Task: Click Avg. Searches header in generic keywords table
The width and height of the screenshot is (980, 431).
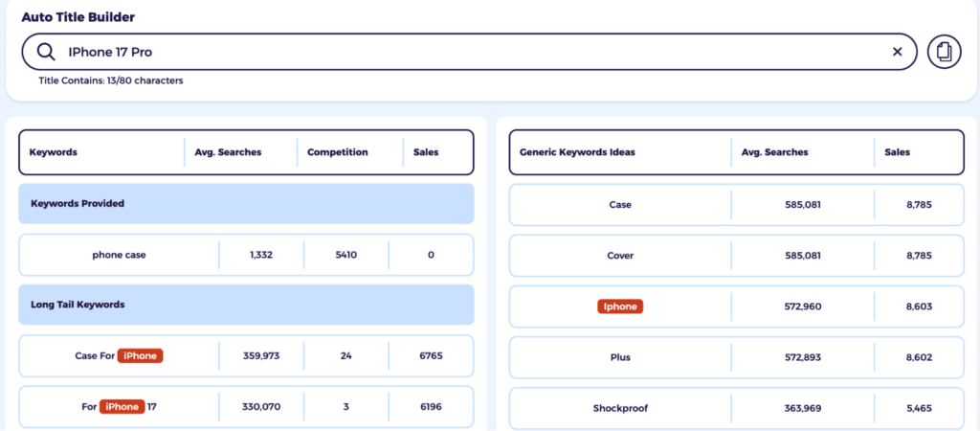Action: point(774,152)
